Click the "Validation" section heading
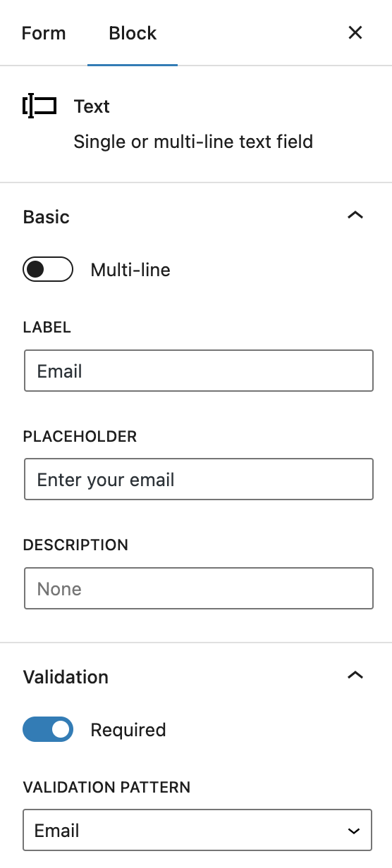392x868 pixels. (66, 677)
